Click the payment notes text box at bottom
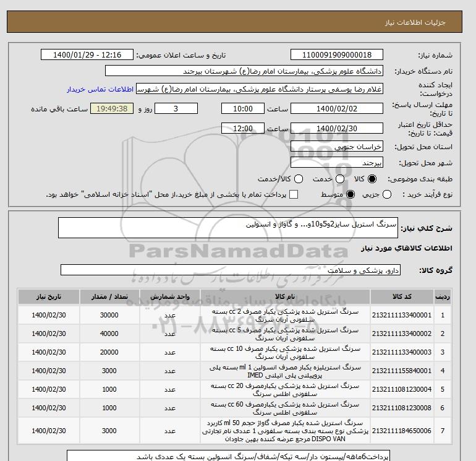This screenshot has height=461, width=476. point(228,455)
